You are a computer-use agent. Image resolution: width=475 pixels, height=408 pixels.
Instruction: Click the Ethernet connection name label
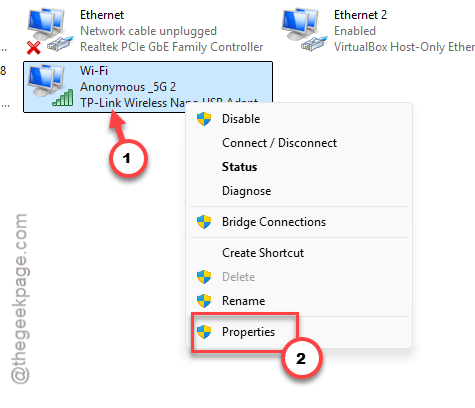click(x=102, y=15)
